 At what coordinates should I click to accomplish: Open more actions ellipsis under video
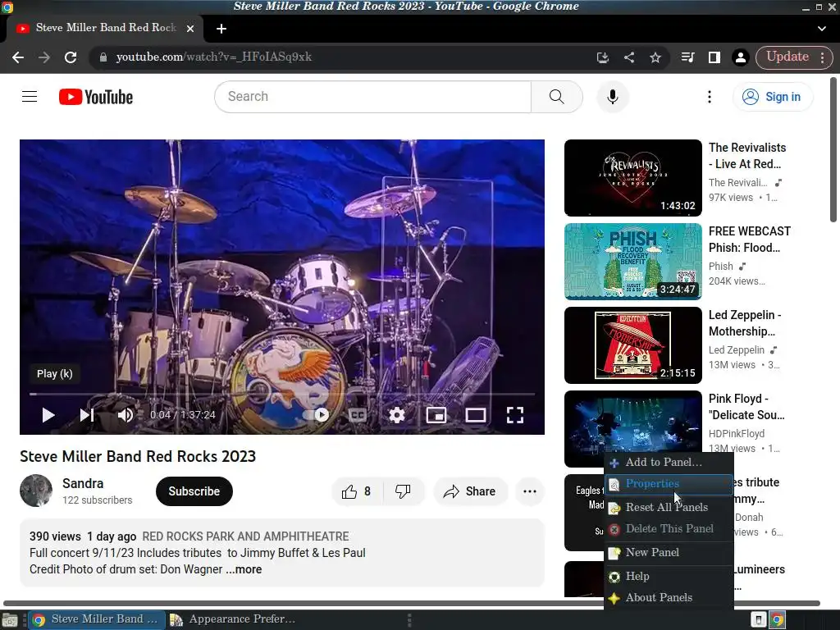530,491
